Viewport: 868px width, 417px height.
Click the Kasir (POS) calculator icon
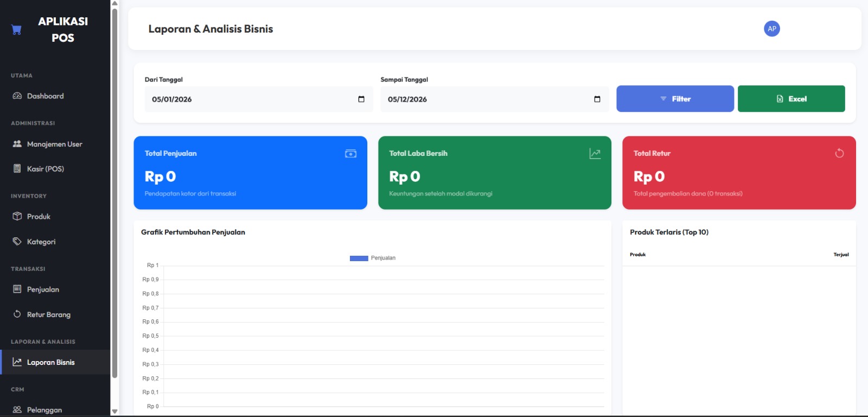[x=17, y=168]
